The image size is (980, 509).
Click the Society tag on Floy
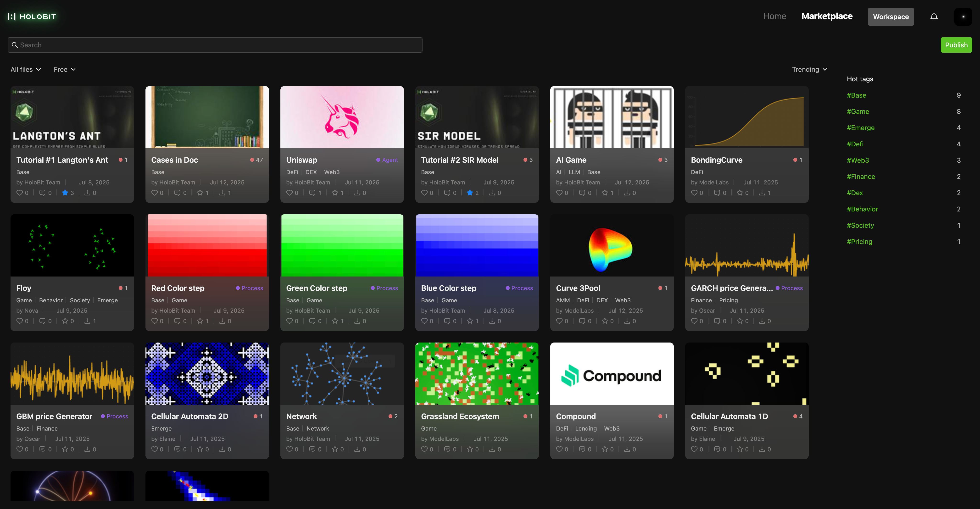[x=80, y=300]
